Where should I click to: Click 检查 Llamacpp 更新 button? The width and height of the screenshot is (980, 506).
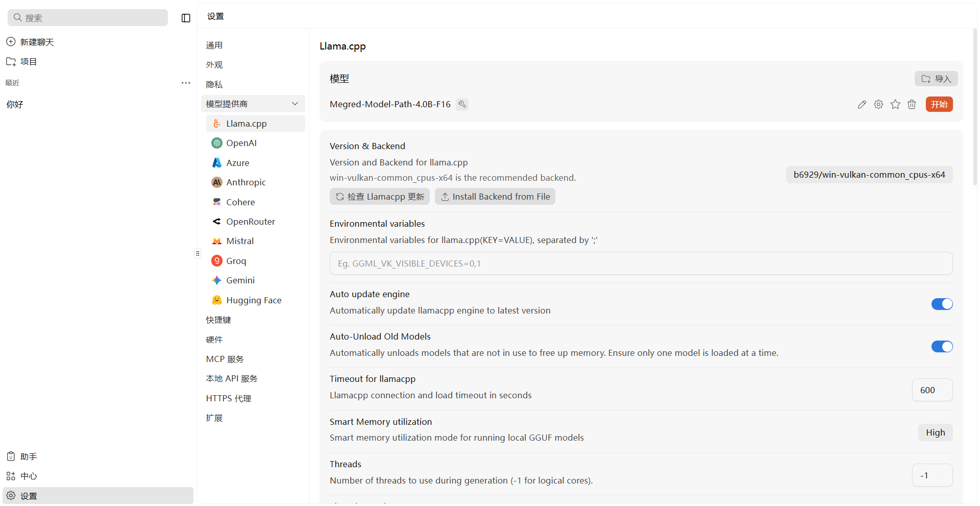[x=380, y=197]
